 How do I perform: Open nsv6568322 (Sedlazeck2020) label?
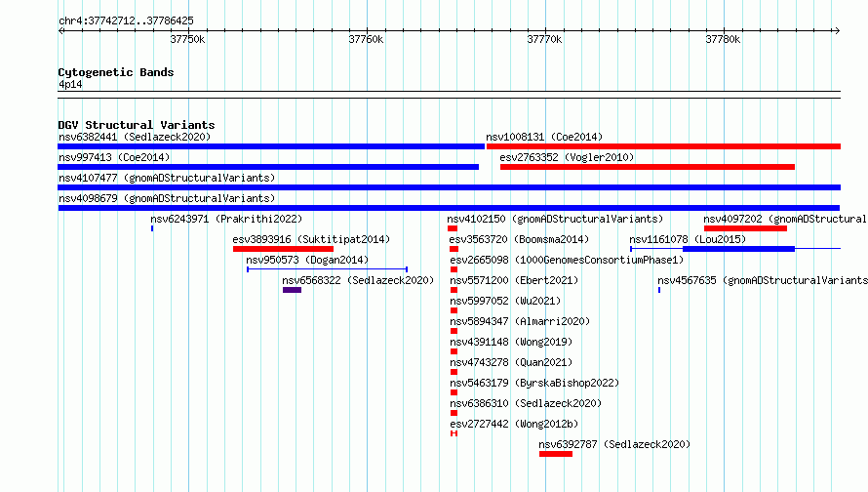[358, 280]
